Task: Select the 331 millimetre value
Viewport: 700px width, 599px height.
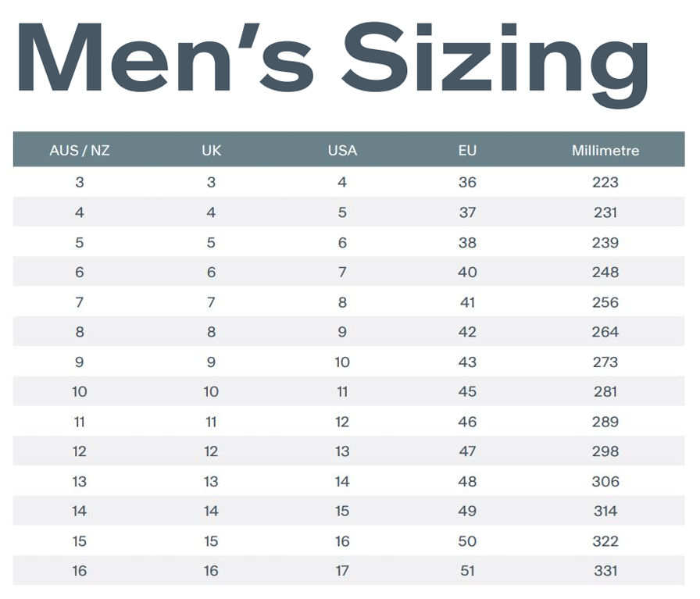Action: pyautogui.click(x=605, y=570)
